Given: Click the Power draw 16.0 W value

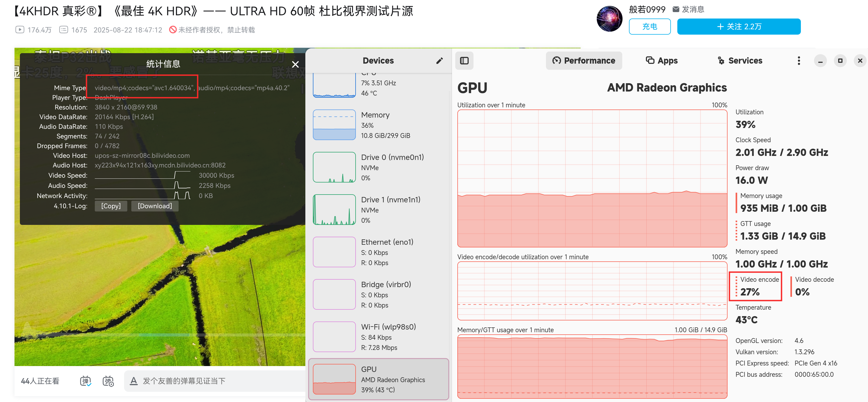Looking at the screenshot, I should [751, 180].
